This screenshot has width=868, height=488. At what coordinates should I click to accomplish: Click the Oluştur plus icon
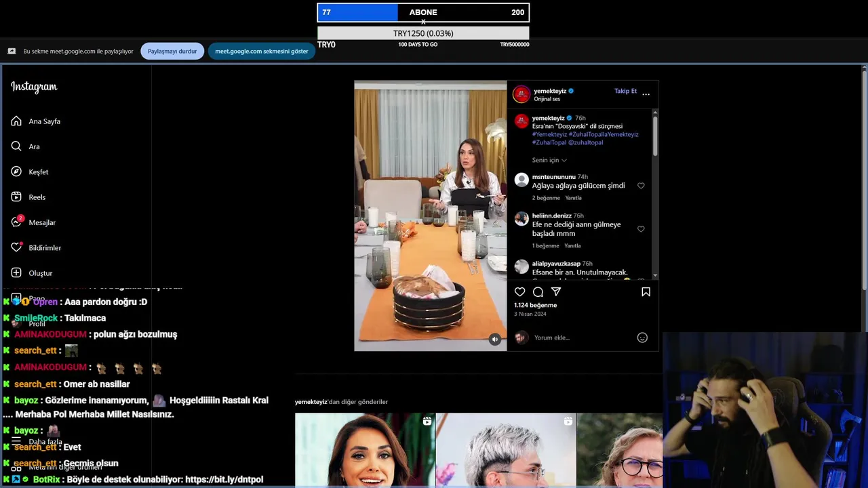click(x=16, y=272)
